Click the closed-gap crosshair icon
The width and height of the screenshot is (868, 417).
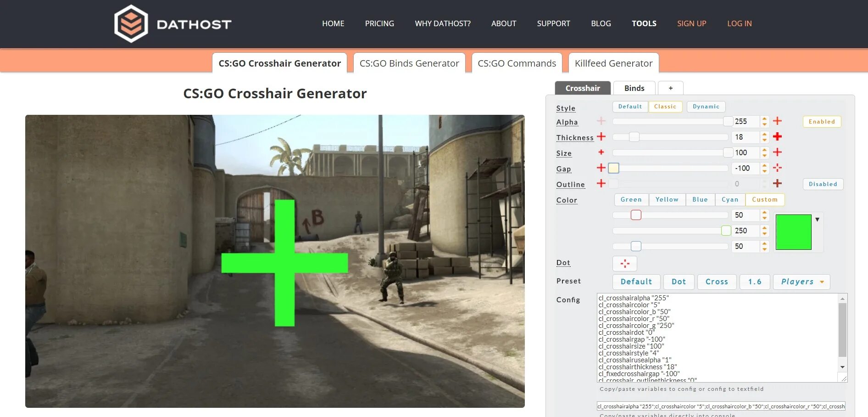(601, 168)
